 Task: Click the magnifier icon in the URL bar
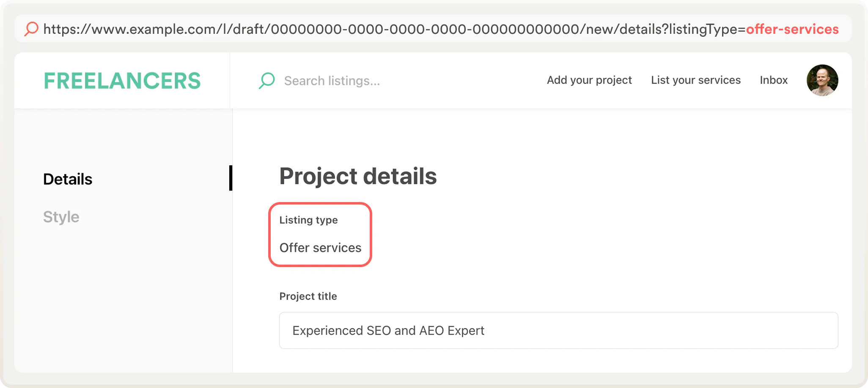pyautogui.click(x=31, y=29)
